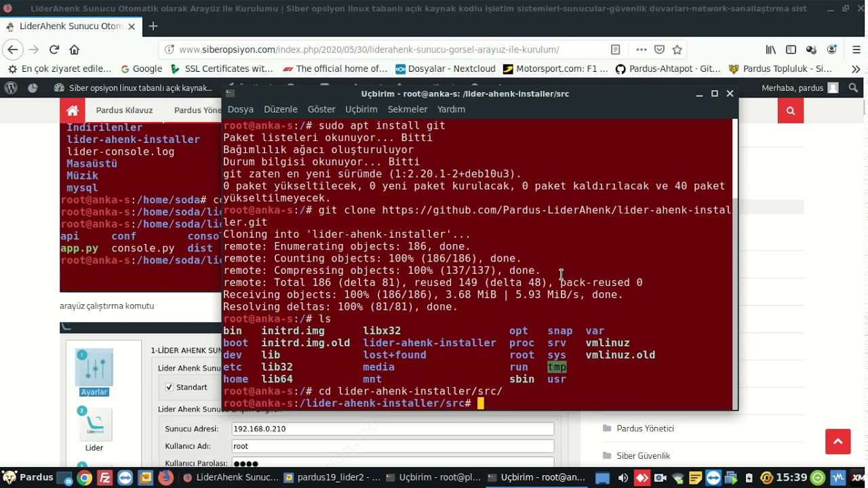Close the LiderAhenk Sunucu browser tab

(x=132, y=26)
